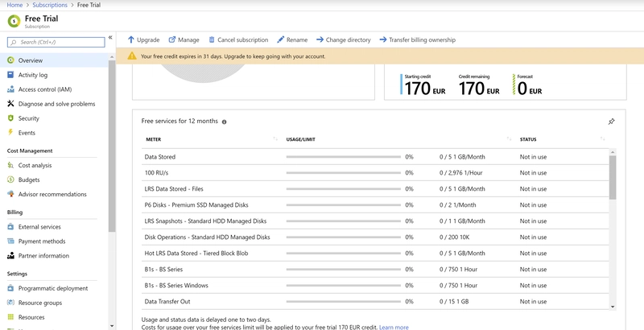The image size is (644, 330).
Task: Click Transfer billing ownership label
Action: tap(422, 39)
